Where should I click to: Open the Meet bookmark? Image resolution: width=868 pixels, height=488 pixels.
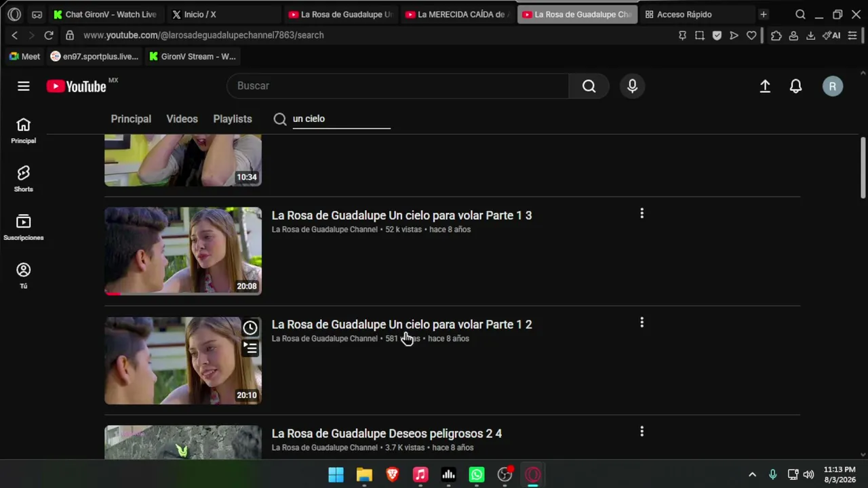(x=24, y=56)
